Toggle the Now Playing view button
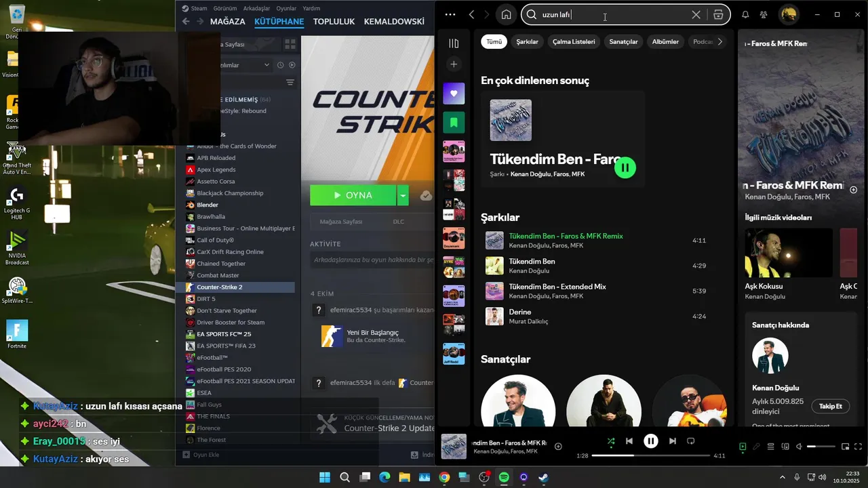868x488 pixels. [x=743, y=447]
